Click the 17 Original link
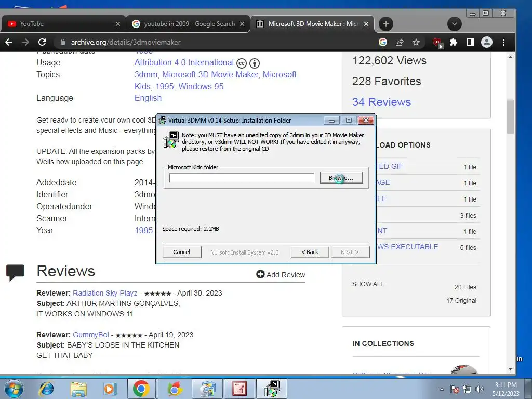The image size is (532, 399). (x=461, y=301)
